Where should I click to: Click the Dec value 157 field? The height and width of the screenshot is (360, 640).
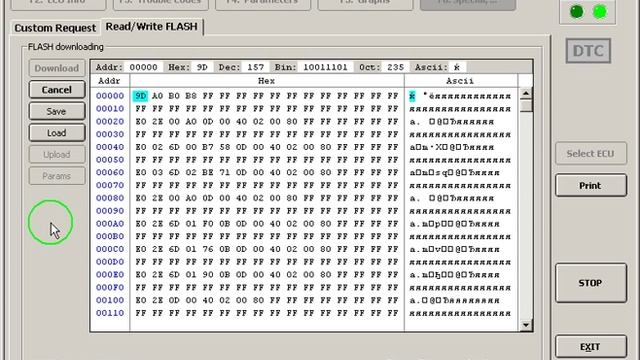click(256, 67)
